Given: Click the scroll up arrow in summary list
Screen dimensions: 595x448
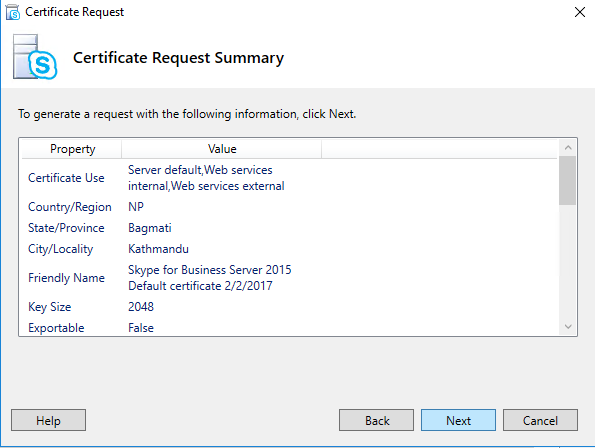Looking at the screenshot, I should coord(568,148).
